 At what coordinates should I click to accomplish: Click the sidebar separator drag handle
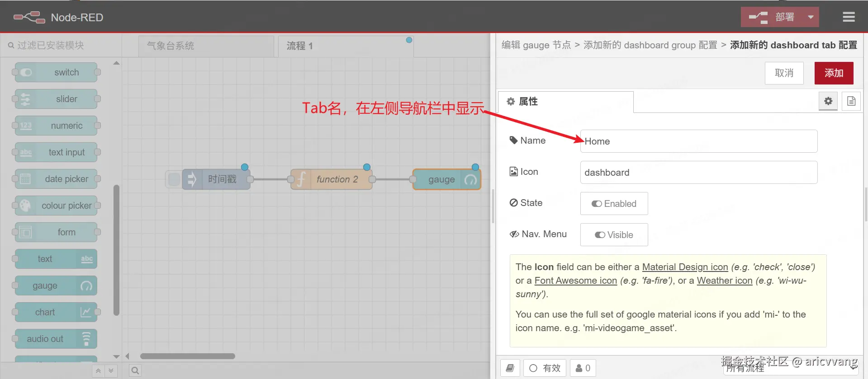point(493,206)
